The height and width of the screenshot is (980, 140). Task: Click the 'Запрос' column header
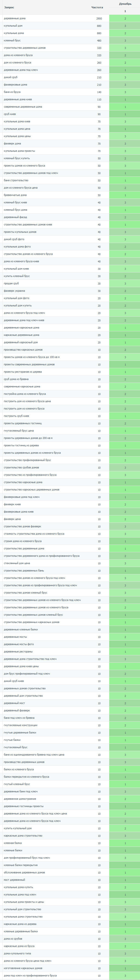click(9, 7)
